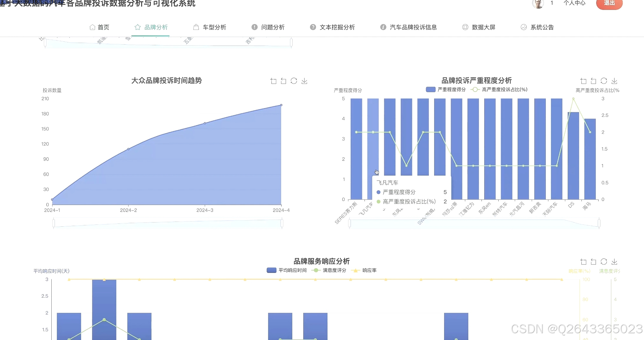This screenshot has width=644, height=340.
Task: Click the 退出 logout button
Action: 609,4
